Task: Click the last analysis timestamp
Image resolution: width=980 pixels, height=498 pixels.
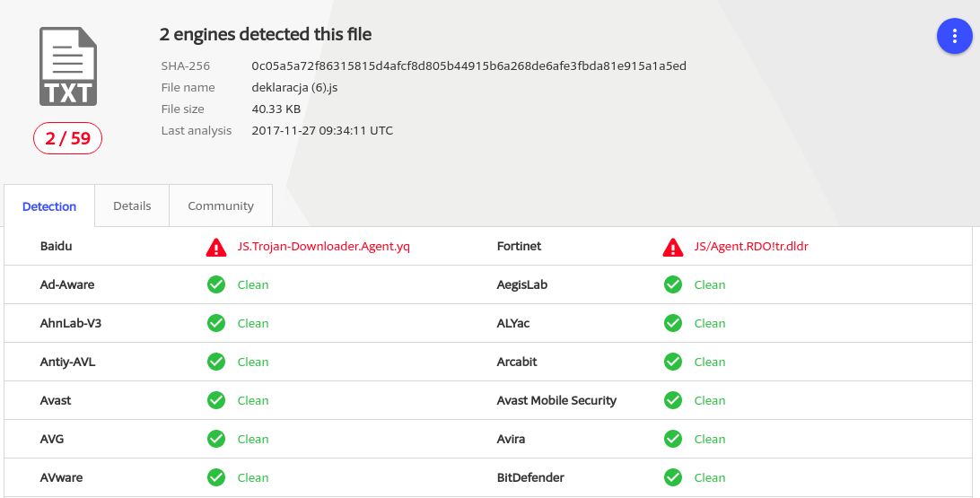Action: click(x=322, y=131)
